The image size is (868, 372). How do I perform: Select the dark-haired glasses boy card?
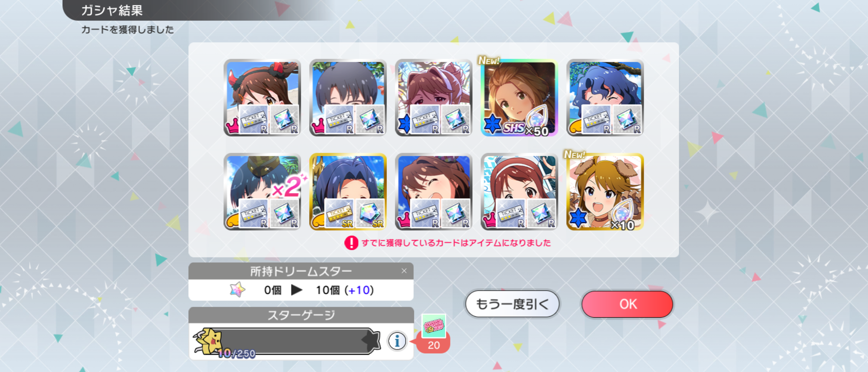(348, 98)
